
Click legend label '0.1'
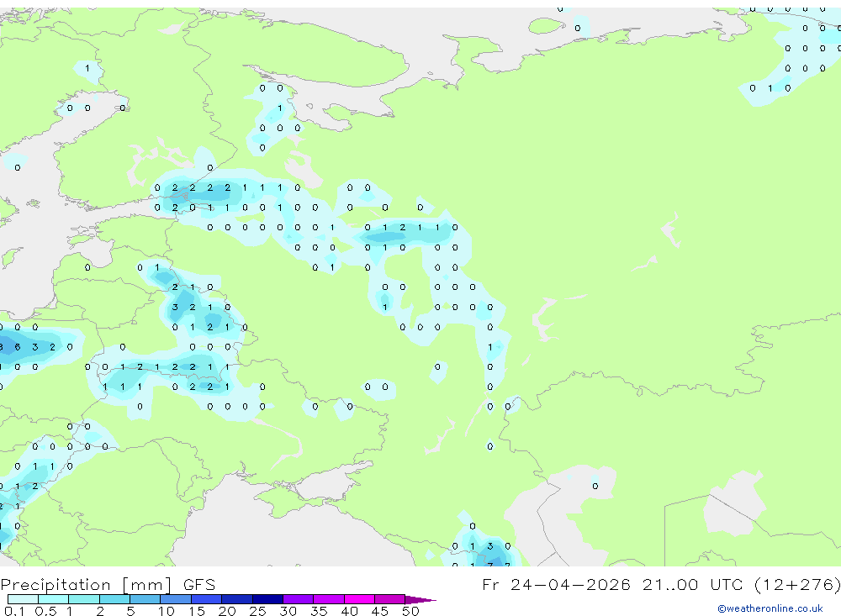tap(13, 611)
